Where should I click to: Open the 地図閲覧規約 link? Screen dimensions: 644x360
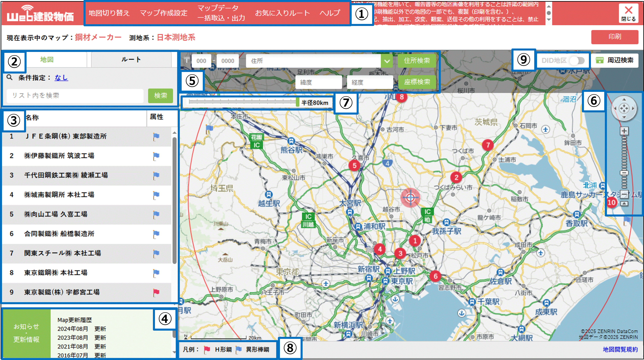tap(620, 349)
